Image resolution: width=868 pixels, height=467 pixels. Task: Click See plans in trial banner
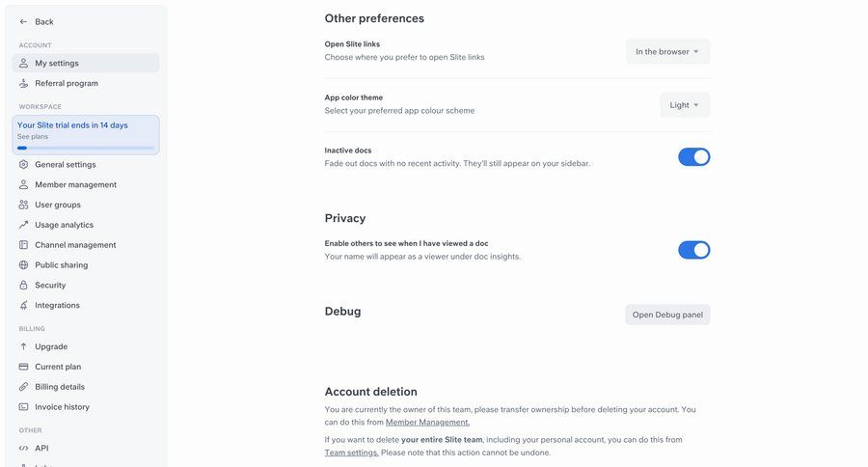tap(33, 137)
